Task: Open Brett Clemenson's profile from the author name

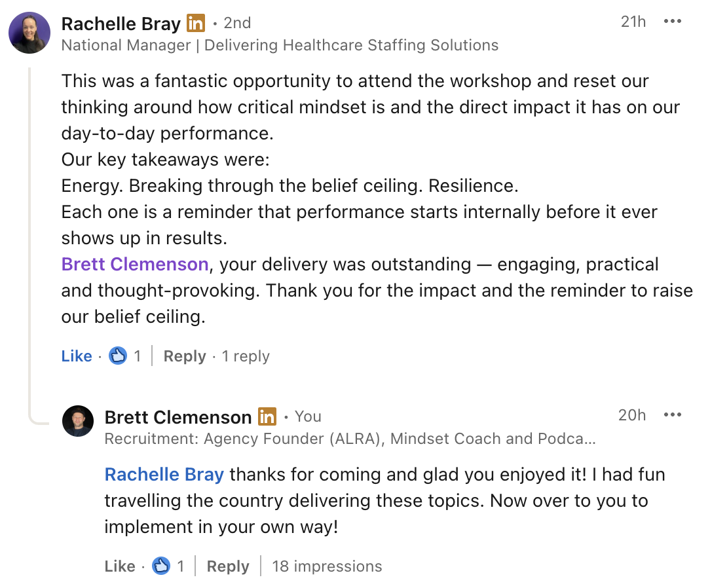Action: 178,417
